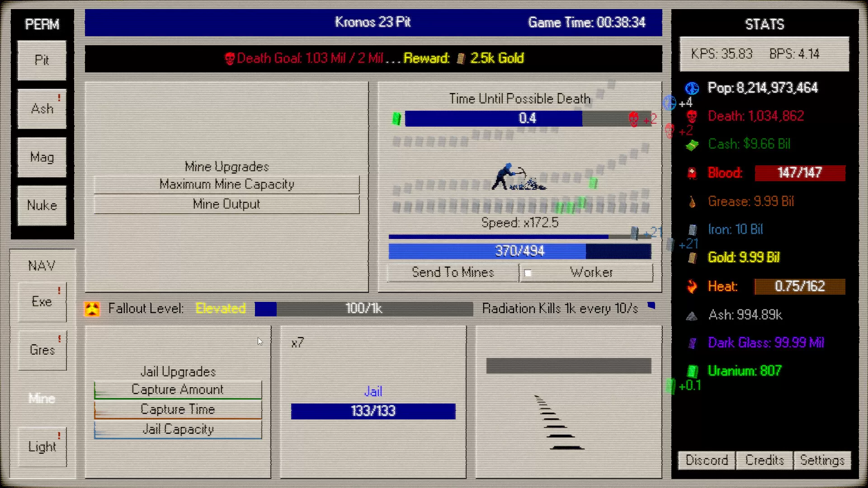Click the Fallout Level 100/1k progress bar
The width and height of the screenshot is (868, 488).
tap(363, 309)
